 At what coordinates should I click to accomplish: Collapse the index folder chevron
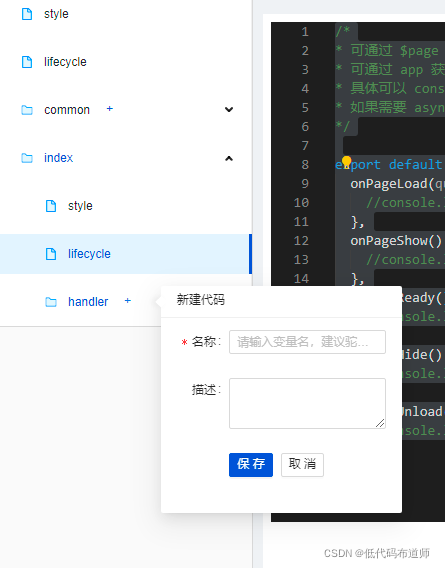[x=229, y=158]
